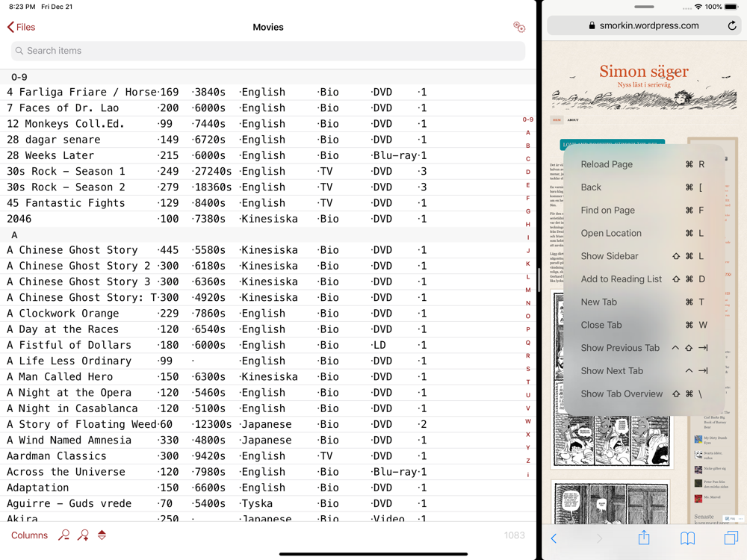Go back to Files

coord(22,27)
